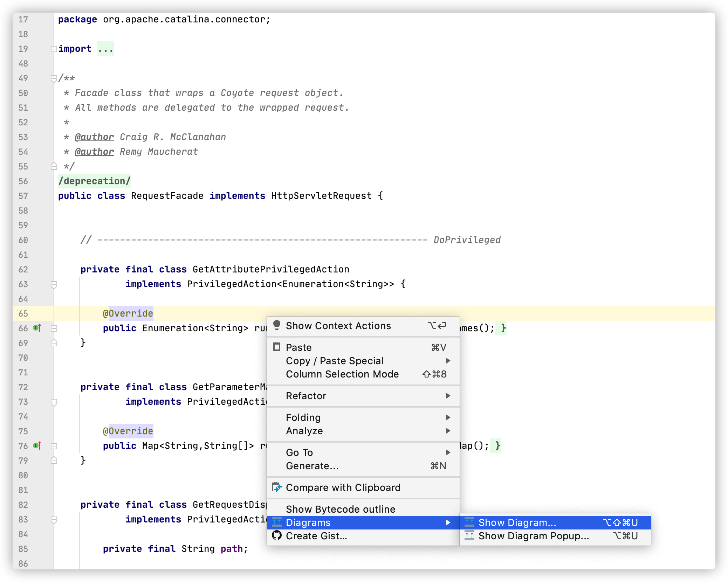Click the override gutter icon on line 66
This screenshot has height=582, width=728.
pyautogui.click(x=37, y=328)
